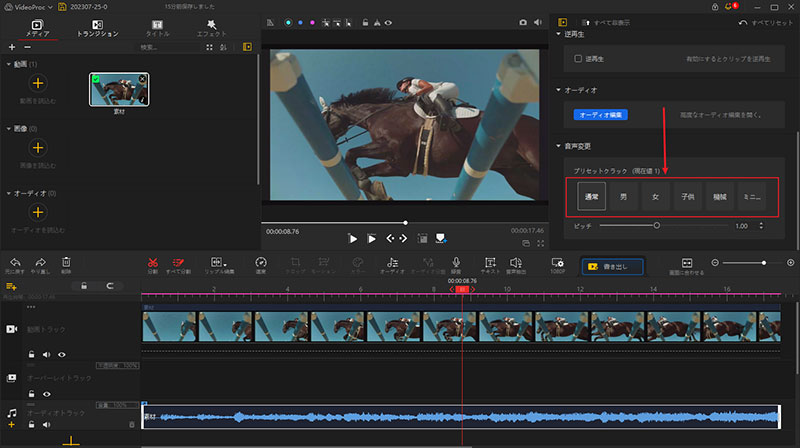Click the redo arrow icon
The image size is (800, 448).
[x=40, y=262]
